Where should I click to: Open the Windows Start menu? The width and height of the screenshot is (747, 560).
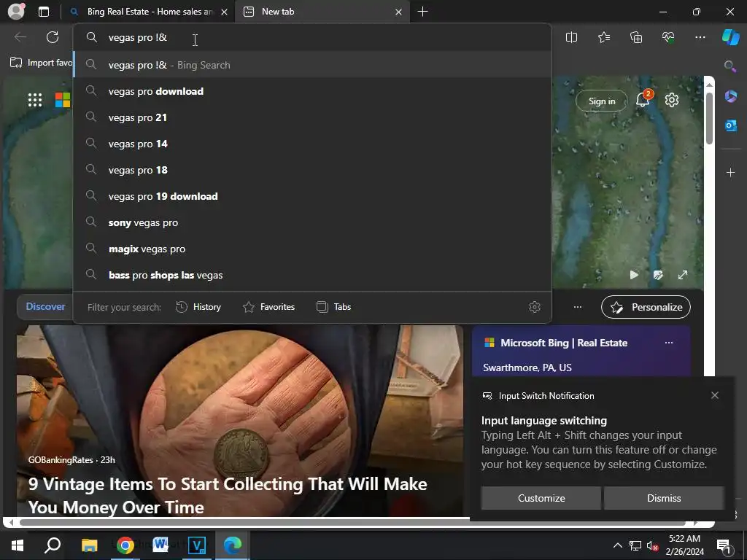18,545
